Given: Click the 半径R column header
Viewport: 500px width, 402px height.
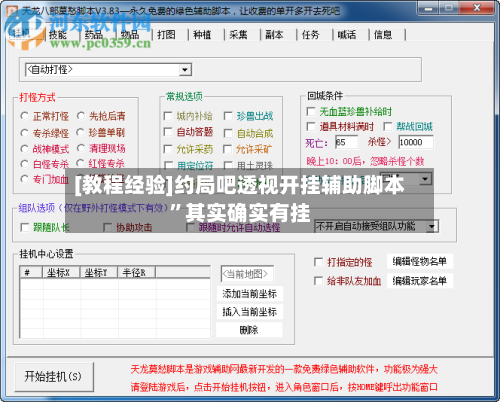Looking at the screenshot, I should (x=136, y=272).
